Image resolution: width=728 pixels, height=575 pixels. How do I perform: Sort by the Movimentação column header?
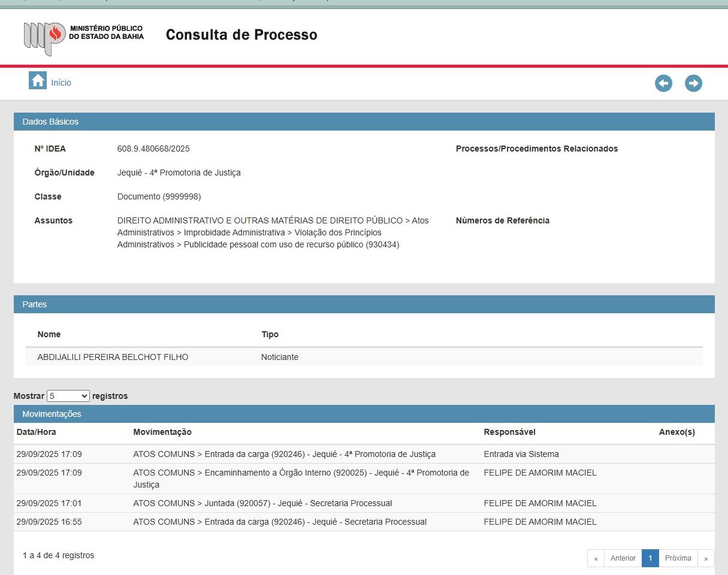pos(162,432)
